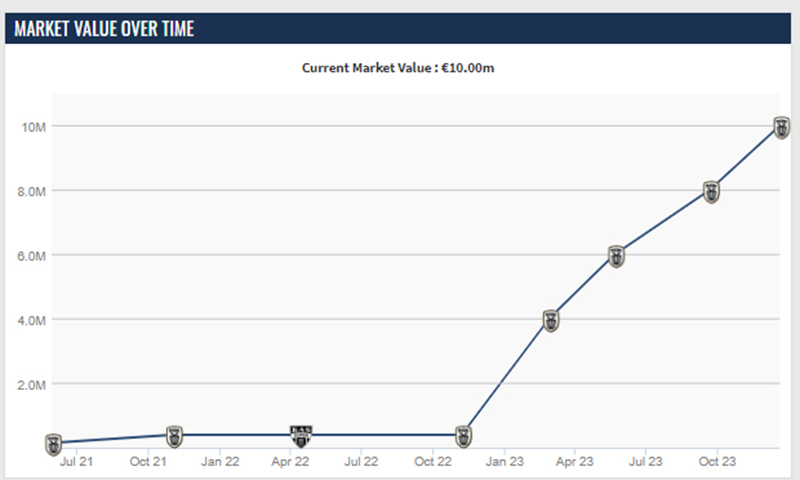
Task: Click the black-and-white crest near Apr 22
Action: click(x=302, y=435)
